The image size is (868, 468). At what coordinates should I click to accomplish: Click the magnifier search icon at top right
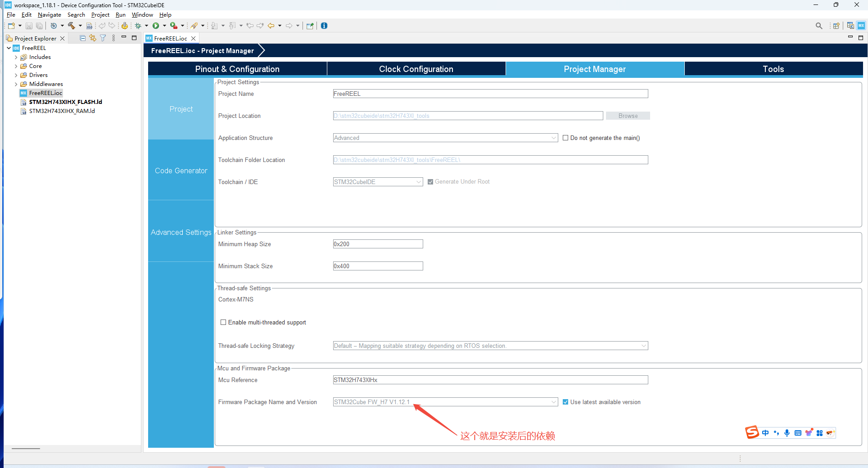(819, 26)
